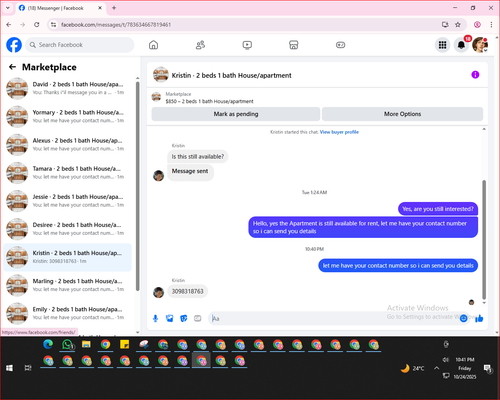Open the purple conversation info icon
500x400 pixels.
click(x=475, y=75)
